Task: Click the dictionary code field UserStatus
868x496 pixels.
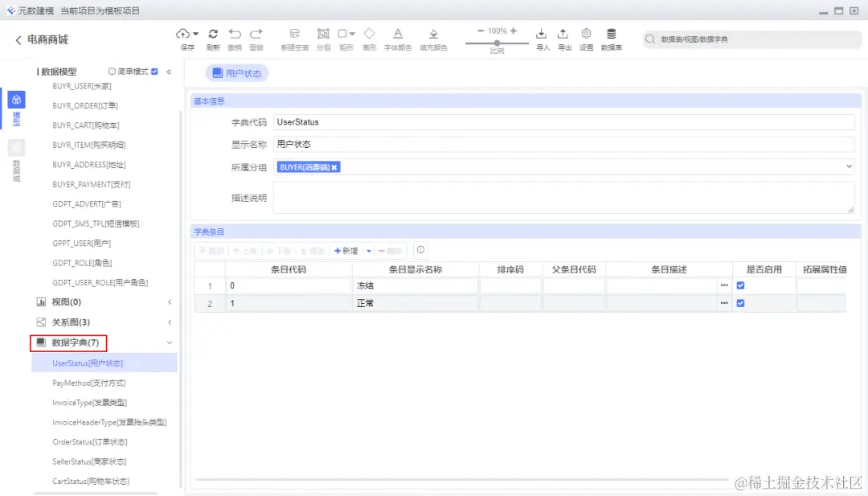Action: pos(563,121)
